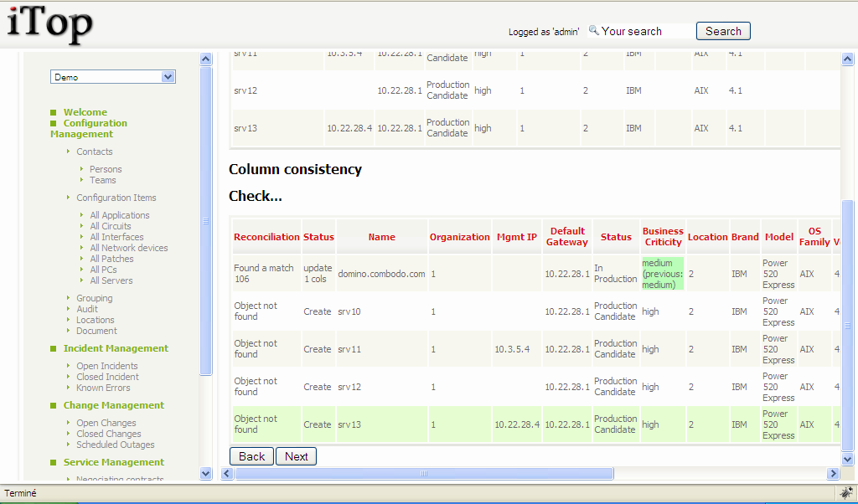Select Persons in the sidebar
The width and height of the screenshot is (858, 504).
pyautogui.click(x=106, y=169)
